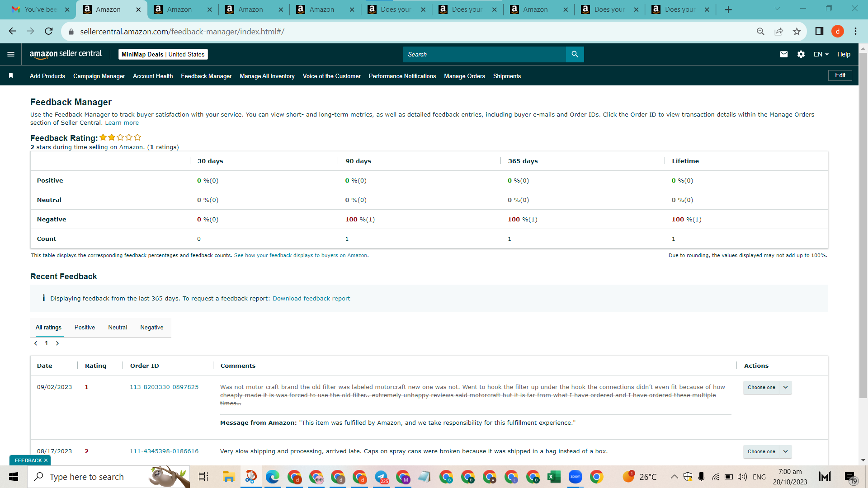
Task: Open Campaign Manager menu item
Action: [99, 76]
